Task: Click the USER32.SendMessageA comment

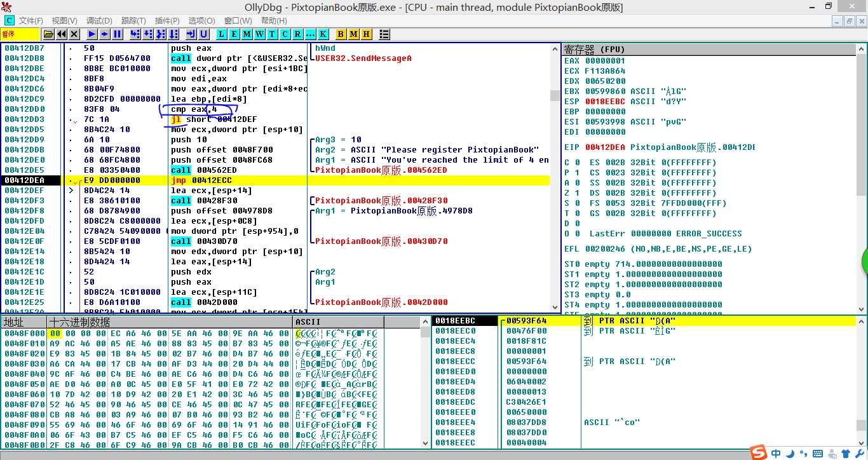Action: pos(363,58)
